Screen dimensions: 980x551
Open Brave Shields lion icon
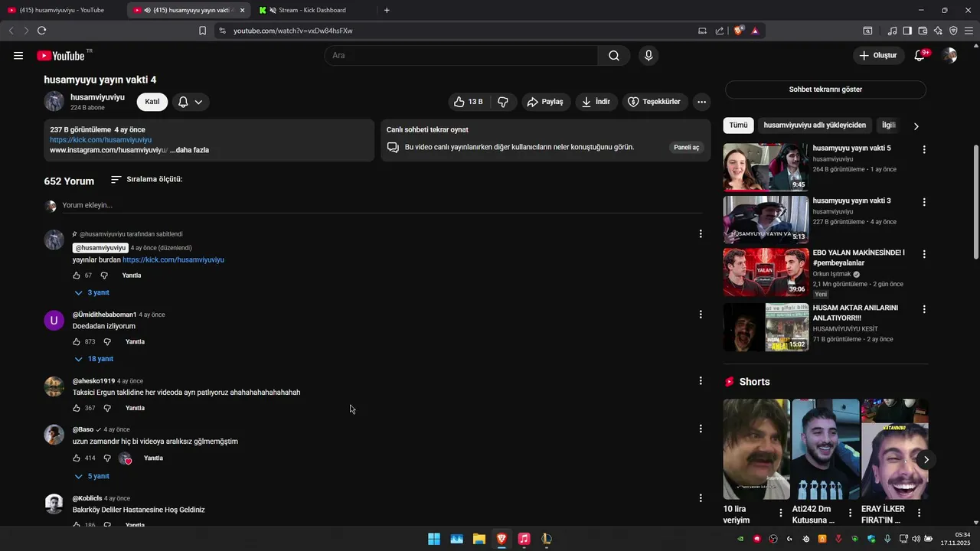point(739,31)
